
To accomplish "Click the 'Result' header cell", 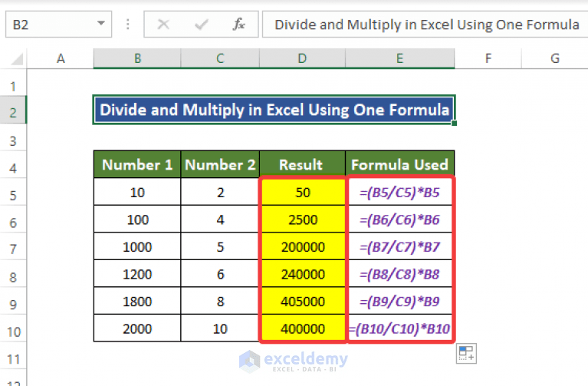I will coord(302,164).
